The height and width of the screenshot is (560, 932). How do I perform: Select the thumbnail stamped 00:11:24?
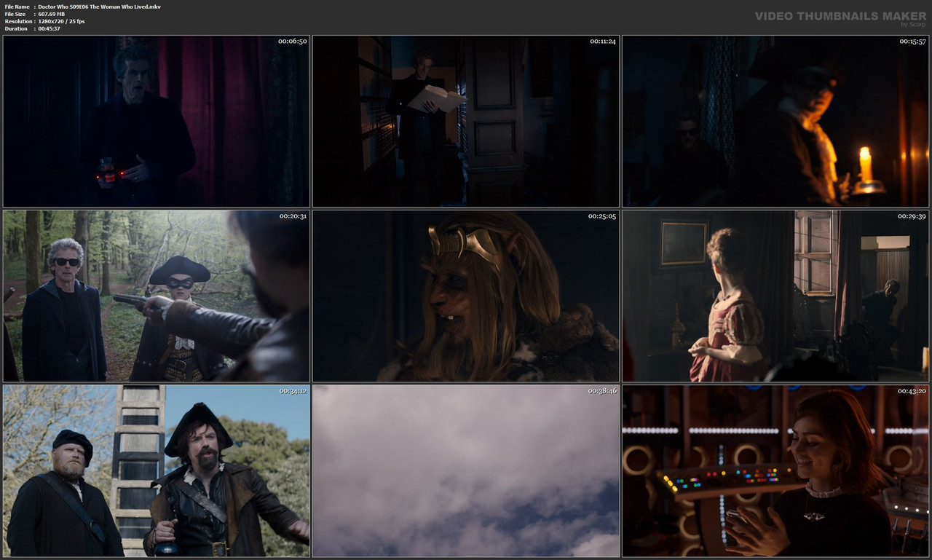click(x=466, y=122)
